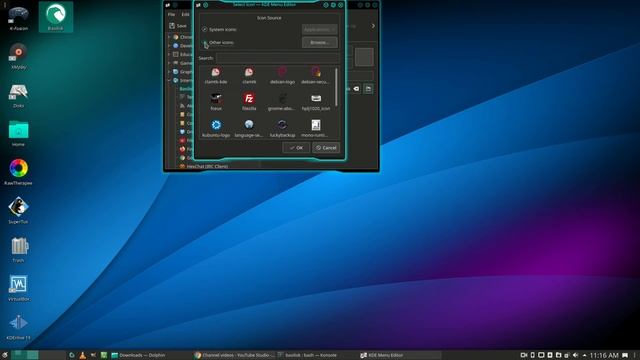
Task: Open the Applications category dropdown
Action: point(320,29)
